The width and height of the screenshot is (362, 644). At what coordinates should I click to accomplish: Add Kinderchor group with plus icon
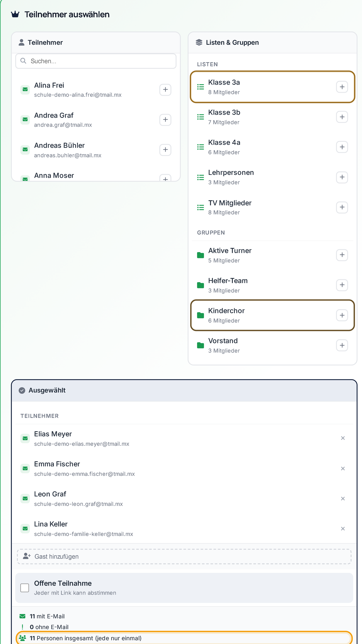click(342, 315)
